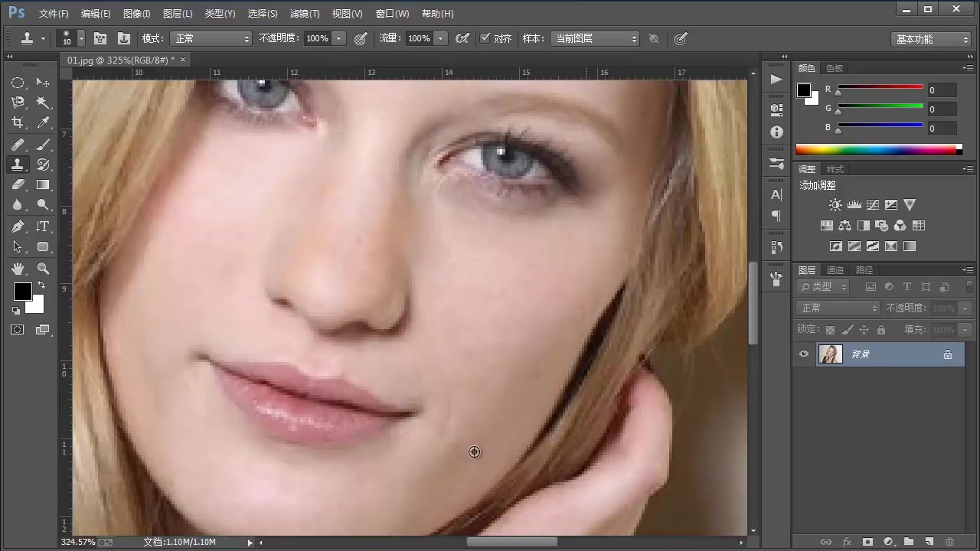
Task: Create a new layer button
Action: pyautogui.click(x=929, y=542)
